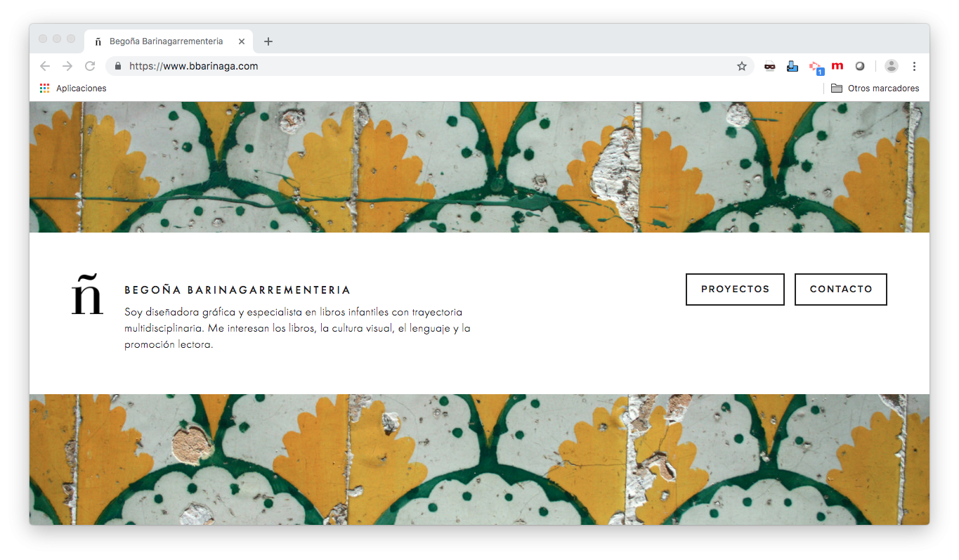Open the red extension with badge 1
Image resolution: width=959 pixels, height=560 pixels.
pos(816,67)
